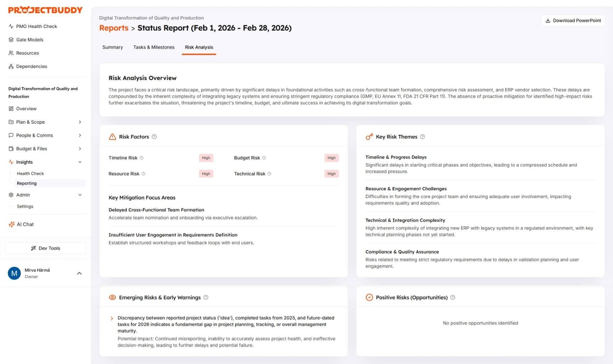The width and height of the screenshot is (613, 364).
Task: Select Health Check under Insights
Action: point(30,174)
